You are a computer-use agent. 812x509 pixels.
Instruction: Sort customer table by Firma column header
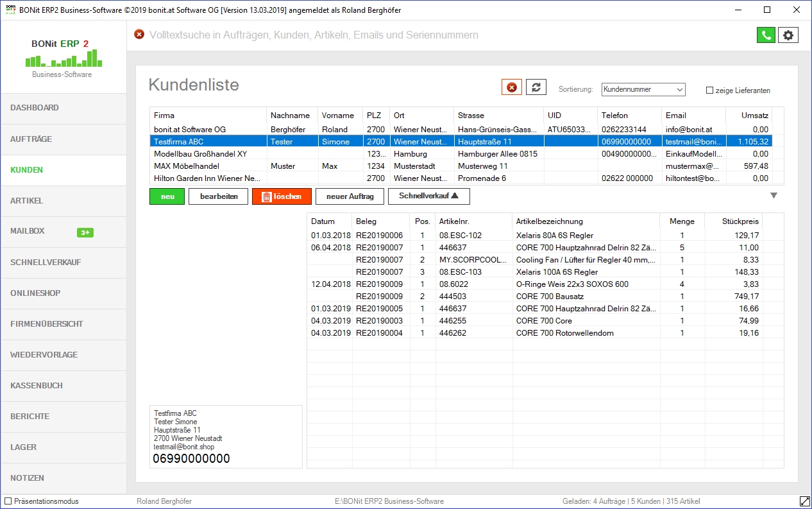click(208, 116)
